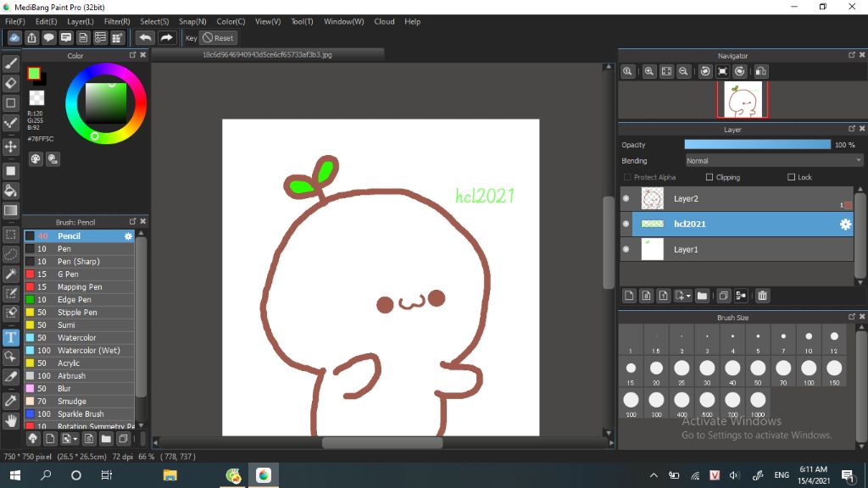Open the Snap menu
Screen dimensions: 868x488
click(x=192, y=21)
